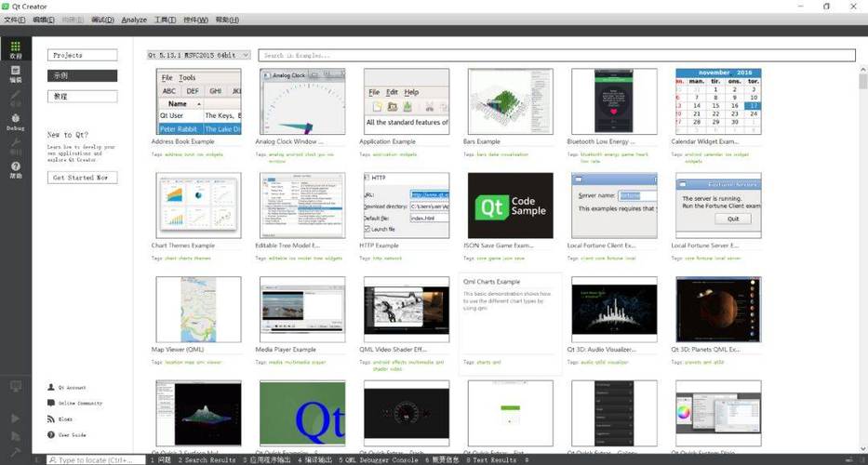
Task: Open the Chart Themes Example thumbnail
Action: click(x=199, y=206)
